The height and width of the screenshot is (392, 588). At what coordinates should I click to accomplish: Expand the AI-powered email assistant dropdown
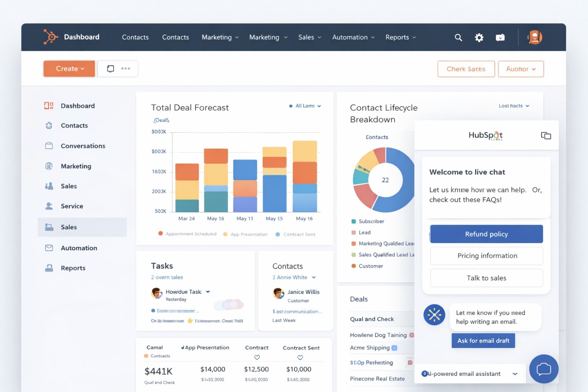pyautogui.click(x=515, y=374)
